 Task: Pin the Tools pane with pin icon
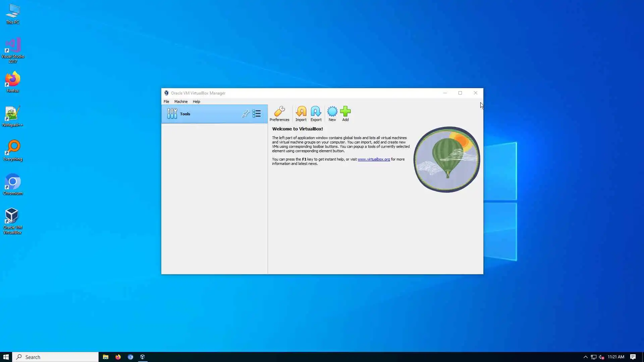point(246,114)
